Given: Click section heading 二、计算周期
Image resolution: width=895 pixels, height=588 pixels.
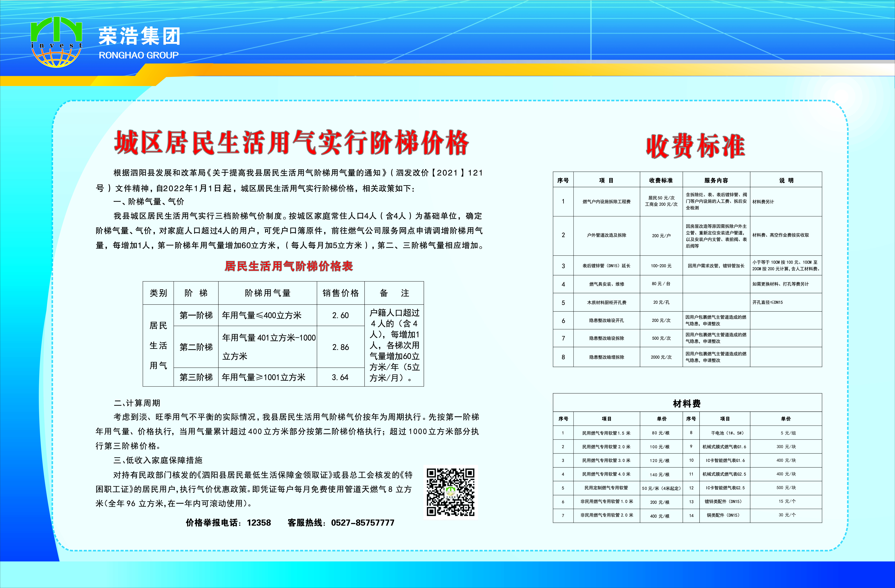Looking at the screenshot, I should coord(137,403).
